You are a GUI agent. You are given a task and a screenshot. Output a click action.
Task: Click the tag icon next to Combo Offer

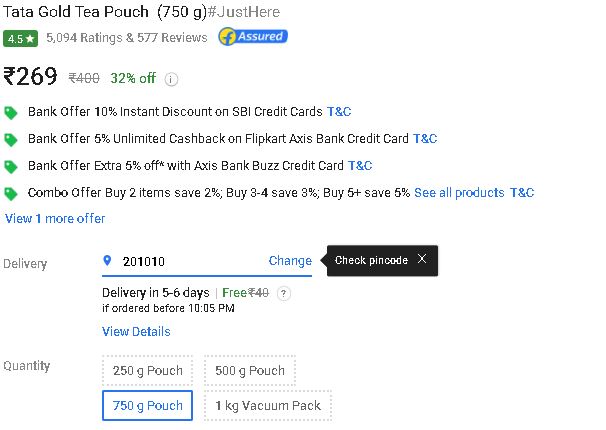point(11,194)
